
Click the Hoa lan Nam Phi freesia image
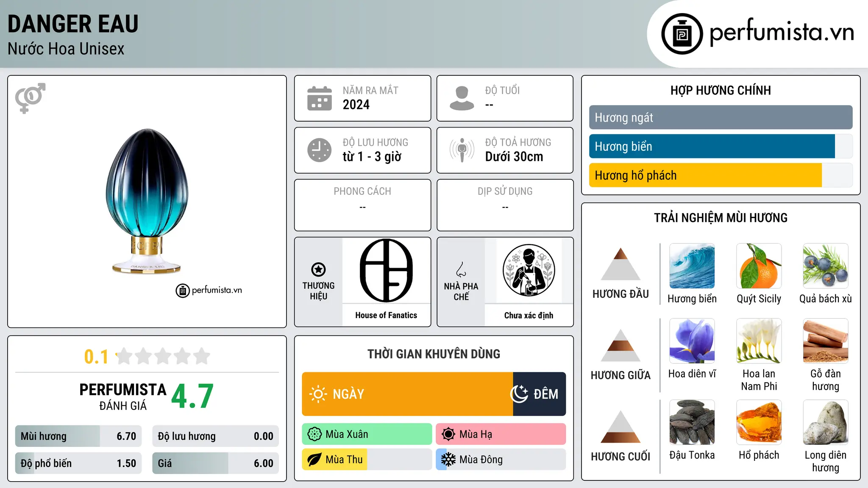tap(759, 341)
